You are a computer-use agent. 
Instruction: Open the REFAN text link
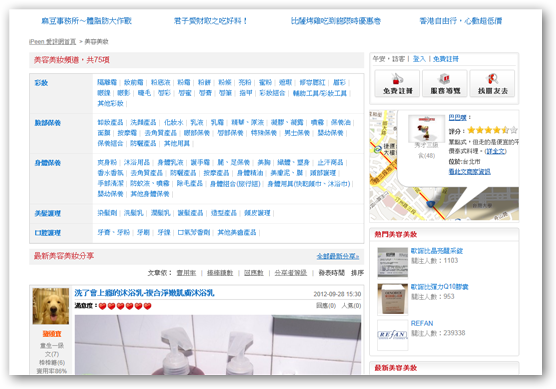[x=422, y=323]
